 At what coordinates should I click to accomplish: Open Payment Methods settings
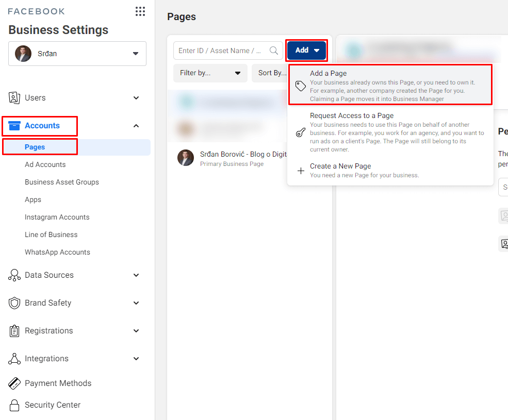(x=58, y=383)
